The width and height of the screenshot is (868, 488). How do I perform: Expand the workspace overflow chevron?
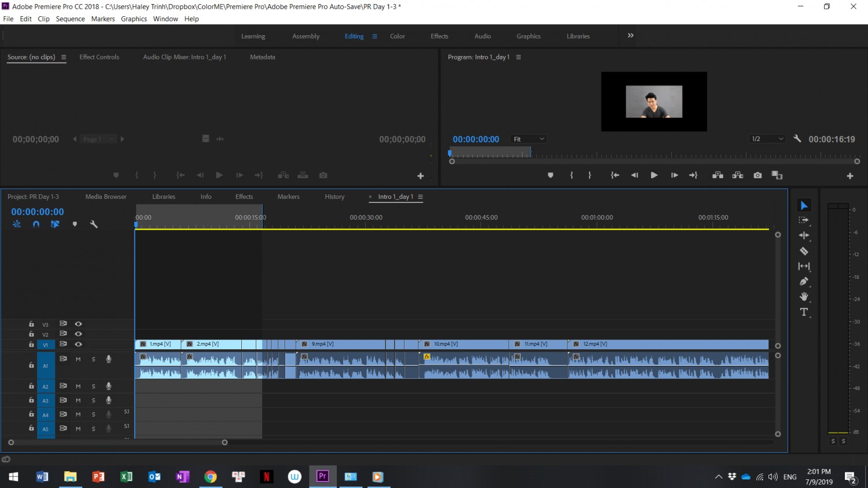tap(631, 35)
